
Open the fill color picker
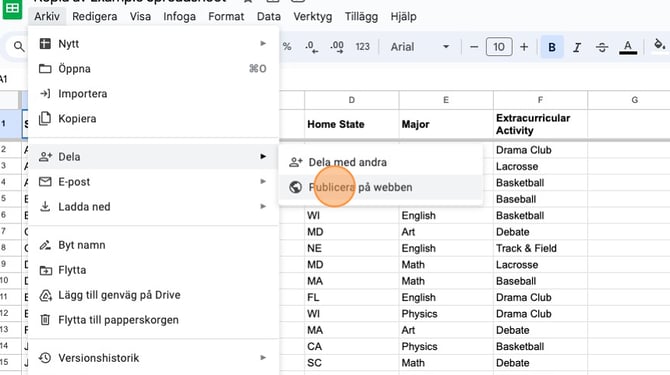click(659, 45)
